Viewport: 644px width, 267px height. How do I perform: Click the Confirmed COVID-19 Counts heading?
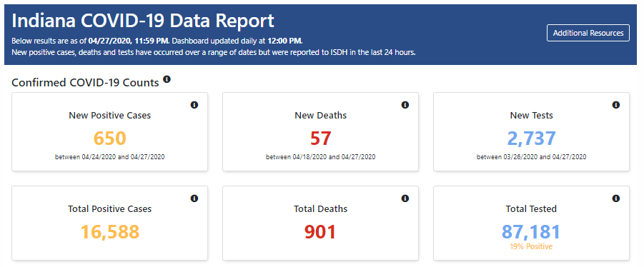tap(85, 82)
